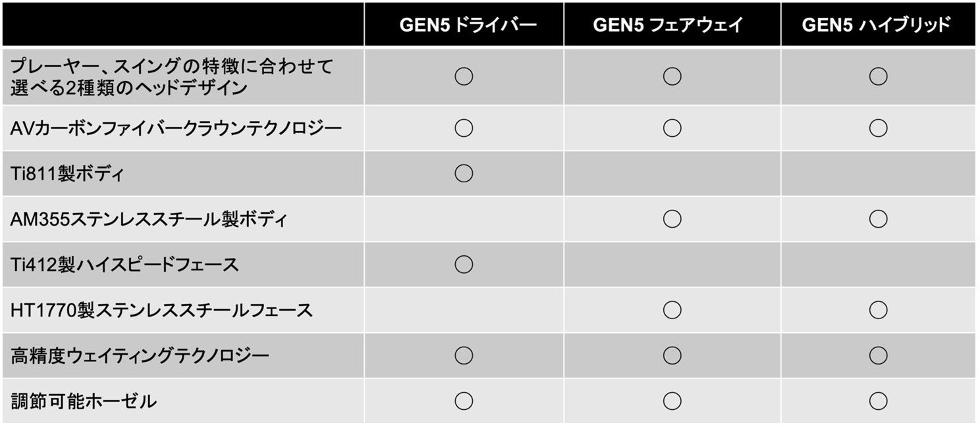This screenshot has height=427, width=980.
Task: Select the HT1770製ステンレススチールフェース row label
Action: [x=161, y=310]
